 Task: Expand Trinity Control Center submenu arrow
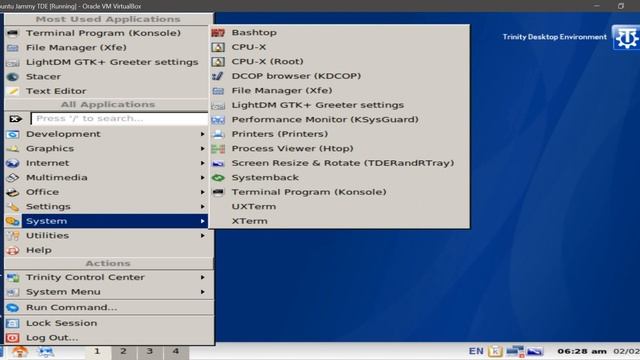point(202,277)
